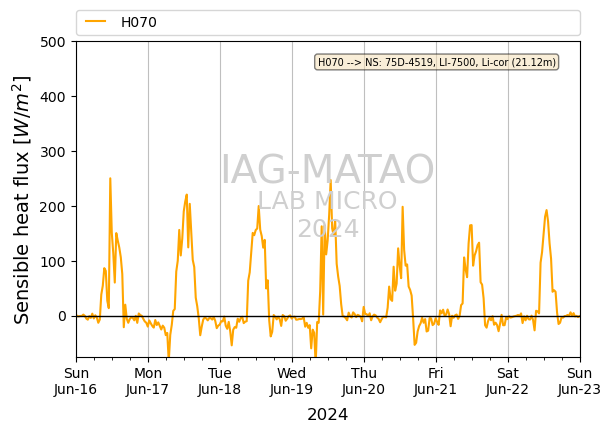The height and width of the screenshot is (433, 611).
Task: Click the y-axis tick label 100
Action: coord(53,262)
